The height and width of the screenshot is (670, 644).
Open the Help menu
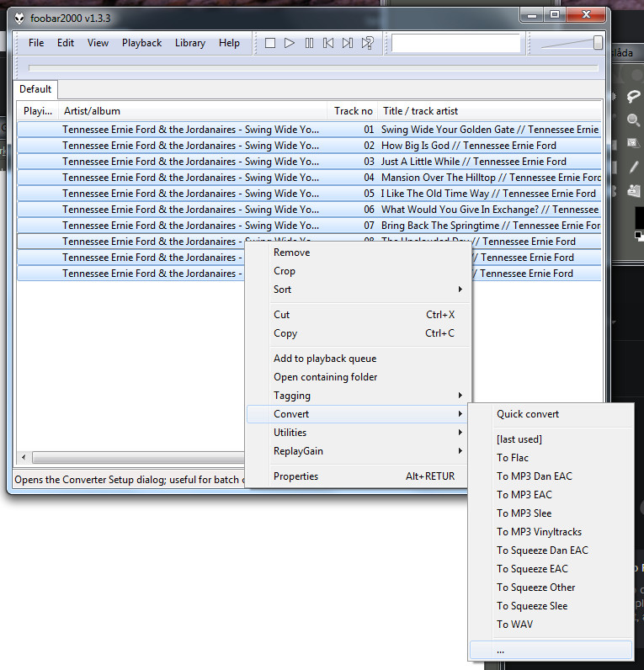(x=229, y=43)
